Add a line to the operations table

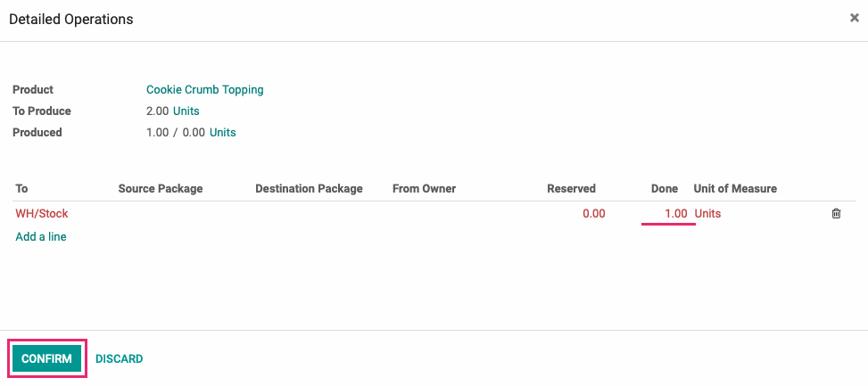(x=41, y=237)
